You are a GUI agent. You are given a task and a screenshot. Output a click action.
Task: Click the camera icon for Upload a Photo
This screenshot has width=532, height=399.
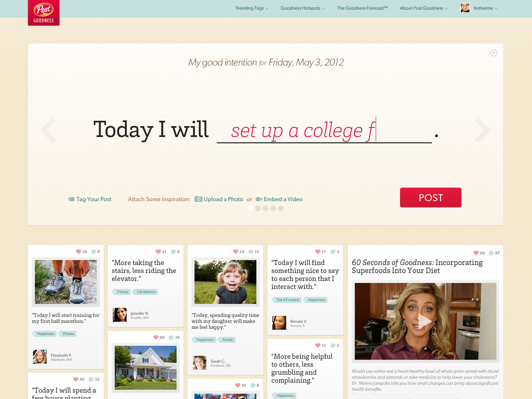coord(199,199)
